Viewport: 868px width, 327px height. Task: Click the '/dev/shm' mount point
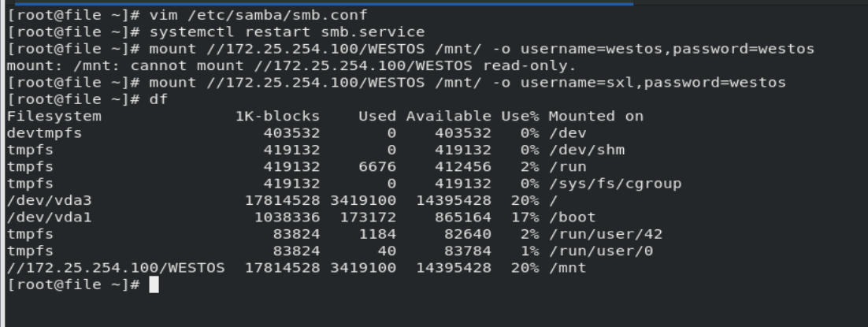(586, 150)
